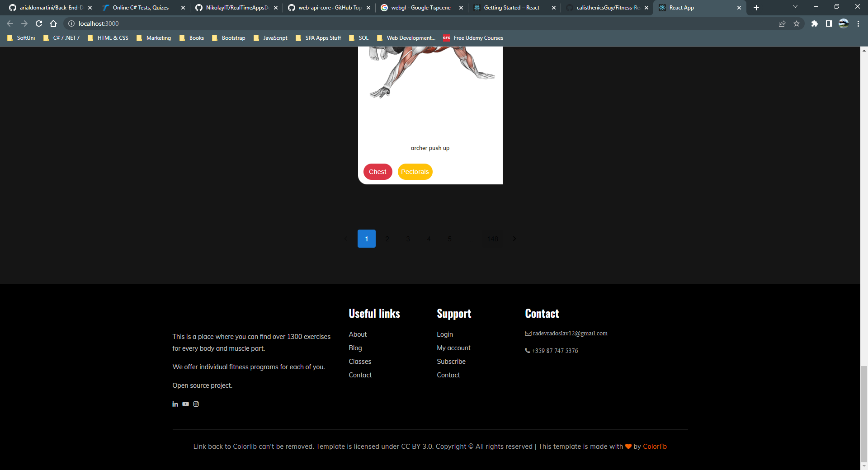The image size is (868, 470).
Task: Open the tab search chevron dropdown
Action: [795, 7]
